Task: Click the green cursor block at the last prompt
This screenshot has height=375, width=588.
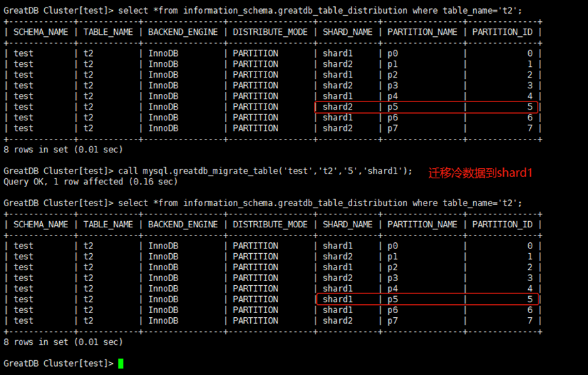Action: coord(121,363)
